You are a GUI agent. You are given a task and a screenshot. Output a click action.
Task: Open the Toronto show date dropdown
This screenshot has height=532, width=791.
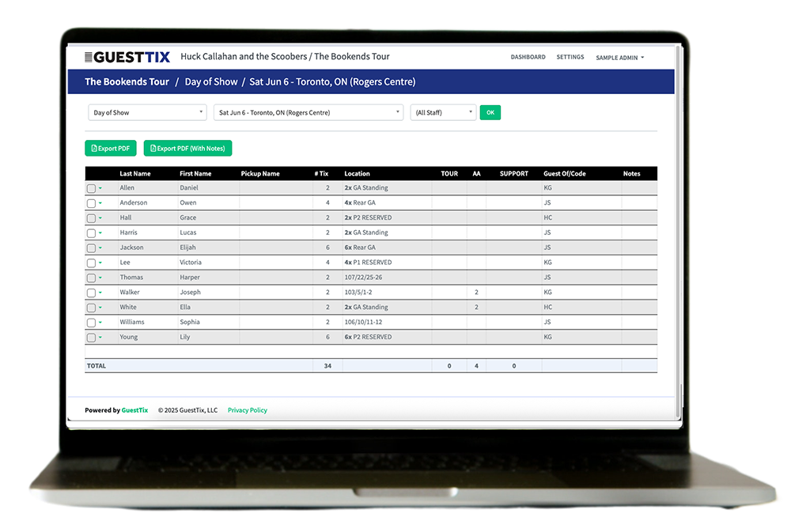[308, 113]
